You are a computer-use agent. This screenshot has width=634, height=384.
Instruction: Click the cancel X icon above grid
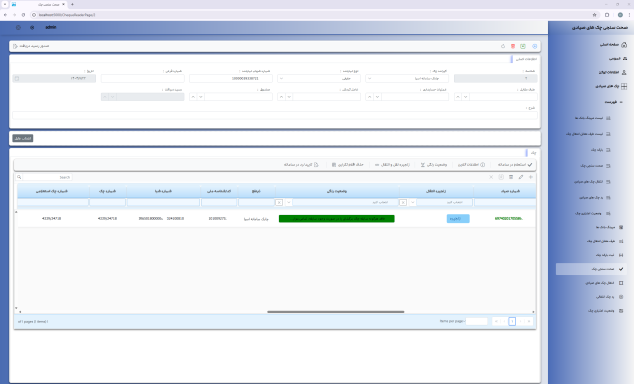coord(491,177)
